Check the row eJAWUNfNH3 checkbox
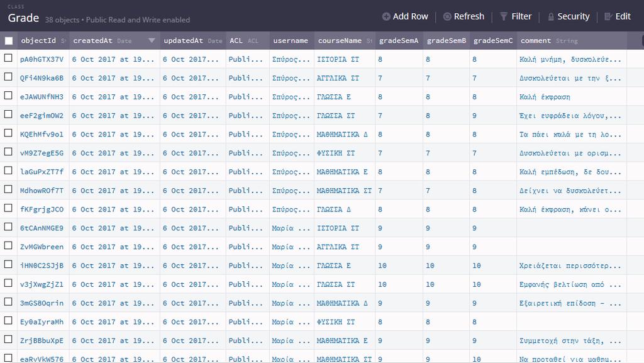Viewport: 644px width, 363px height. pos(8,95)
